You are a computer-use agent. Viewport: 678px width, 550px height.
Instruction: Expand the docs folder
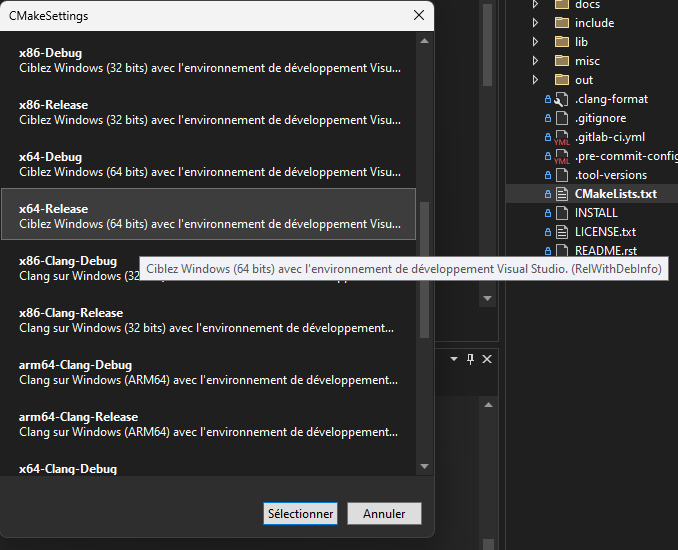536,5
